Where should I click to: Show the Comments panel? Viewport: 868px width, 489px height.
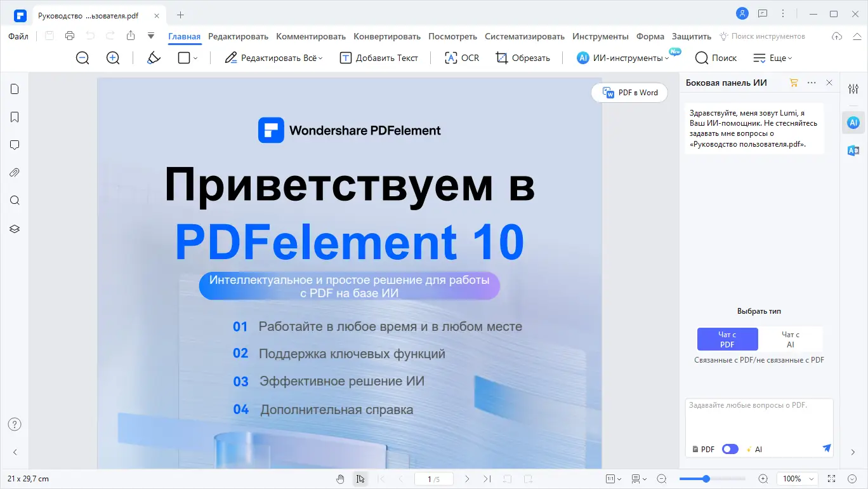pos(14,145)
